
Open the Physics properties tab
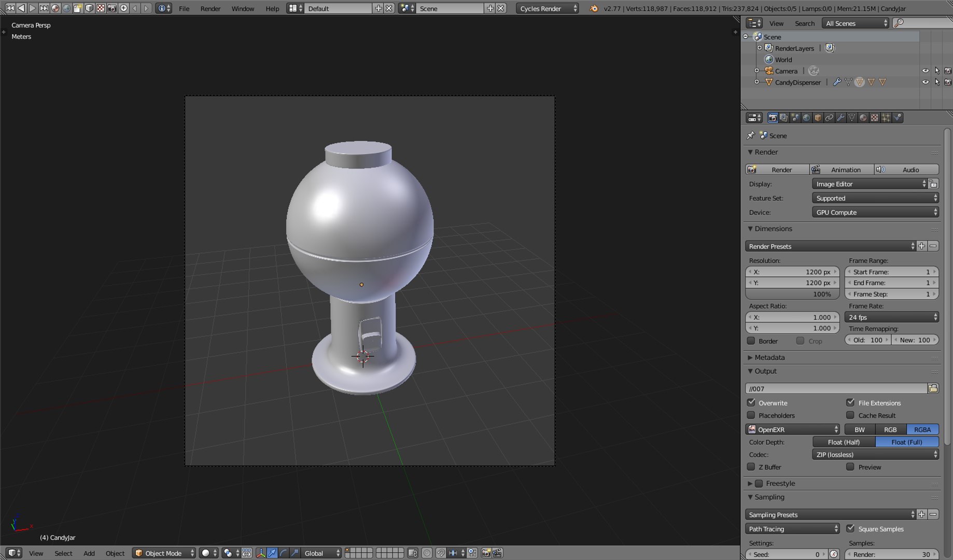pos(898,118)
